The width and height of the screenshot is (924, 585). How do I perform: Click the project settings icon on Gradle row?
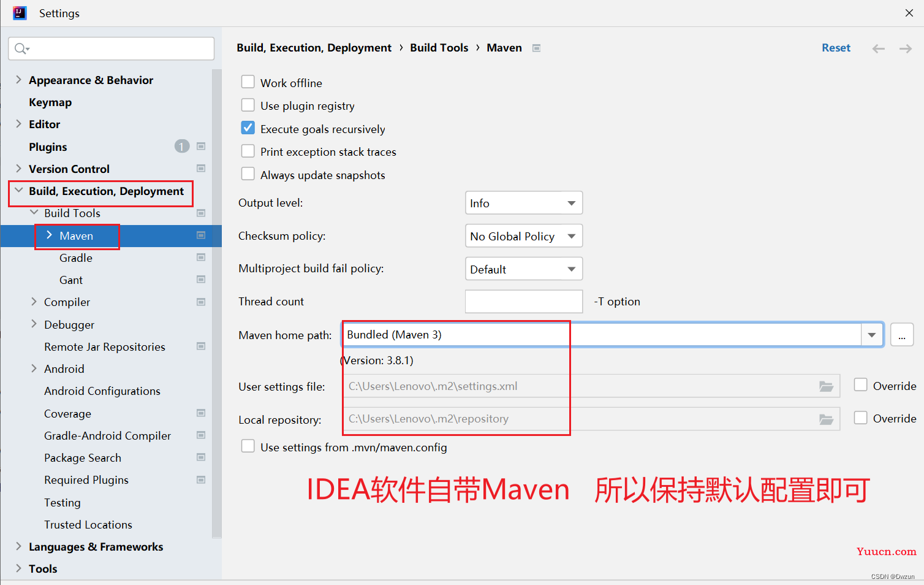point(201,258)
